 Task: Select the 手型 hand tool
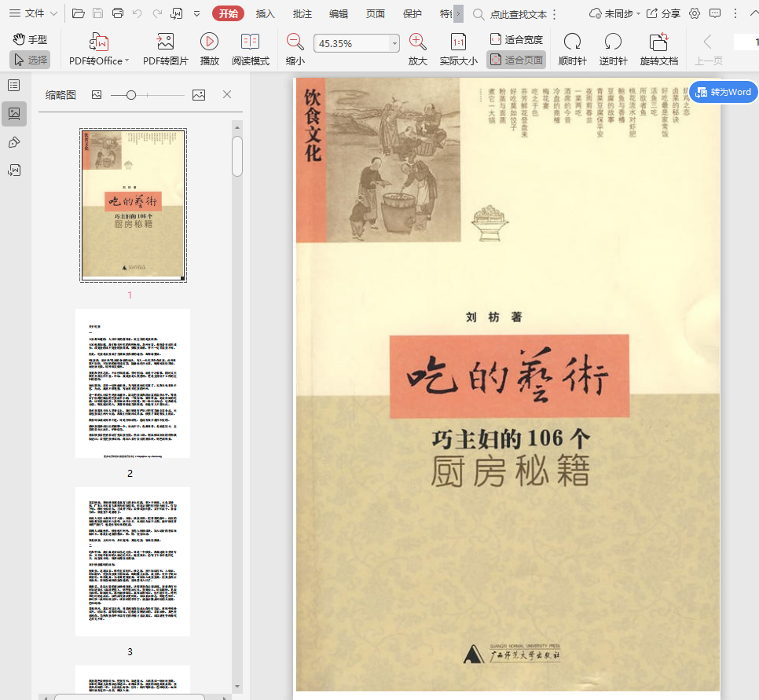[x=30, y=38]
